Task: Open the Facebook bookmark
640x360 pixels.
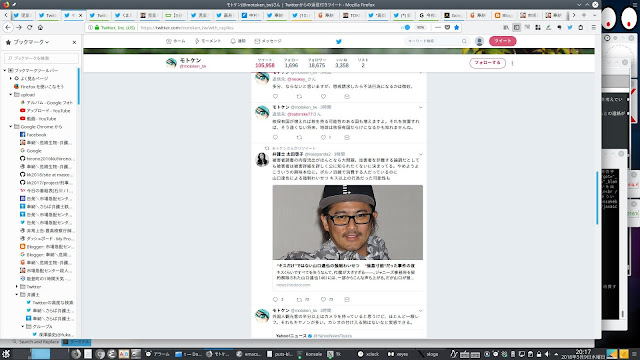Action: pyautogui.click(x=36, y=135)
